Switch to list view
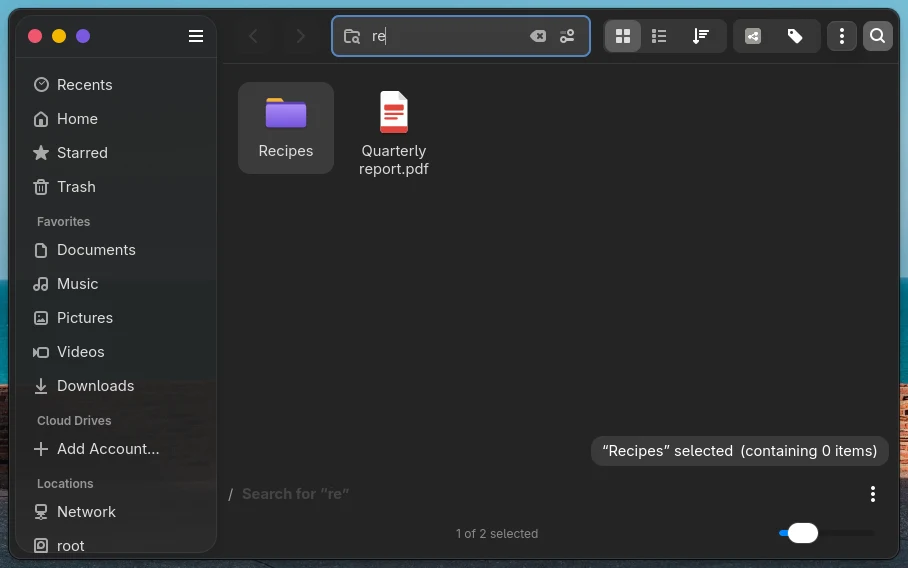Screen dimensions: 908x568 [x=659, y=36]
